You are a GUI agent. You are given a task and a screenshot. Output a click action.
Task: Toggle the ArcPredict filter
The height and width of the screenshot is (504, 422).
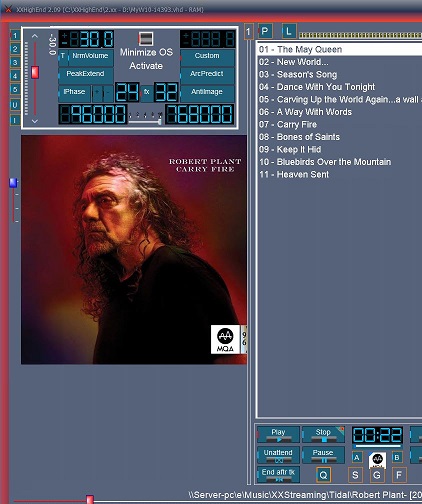(207, 74)
